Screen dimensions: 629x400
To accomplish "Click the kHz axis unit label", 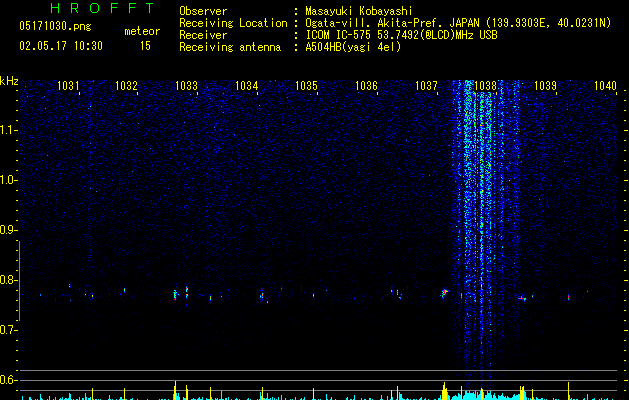I will pos(9,81).
